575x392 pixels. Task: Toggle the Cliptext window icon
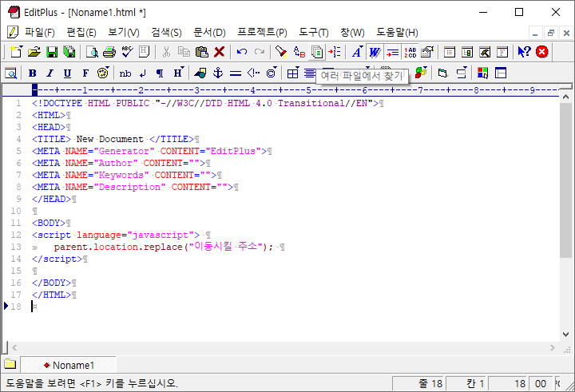[x=450, y=52]
